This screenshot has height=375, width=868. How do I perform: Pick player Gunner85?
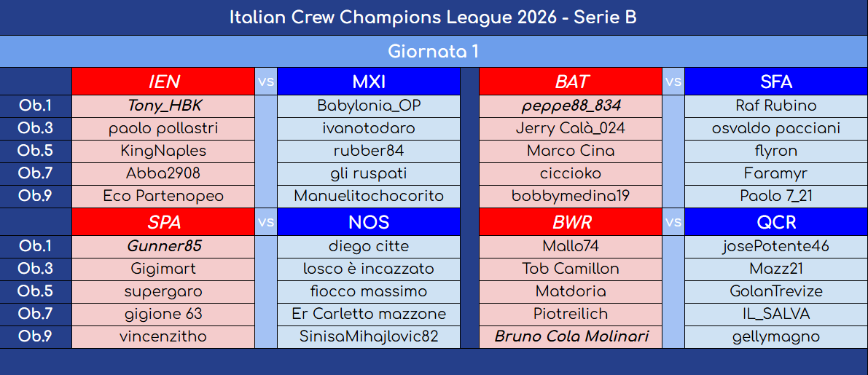click(164, 246)
